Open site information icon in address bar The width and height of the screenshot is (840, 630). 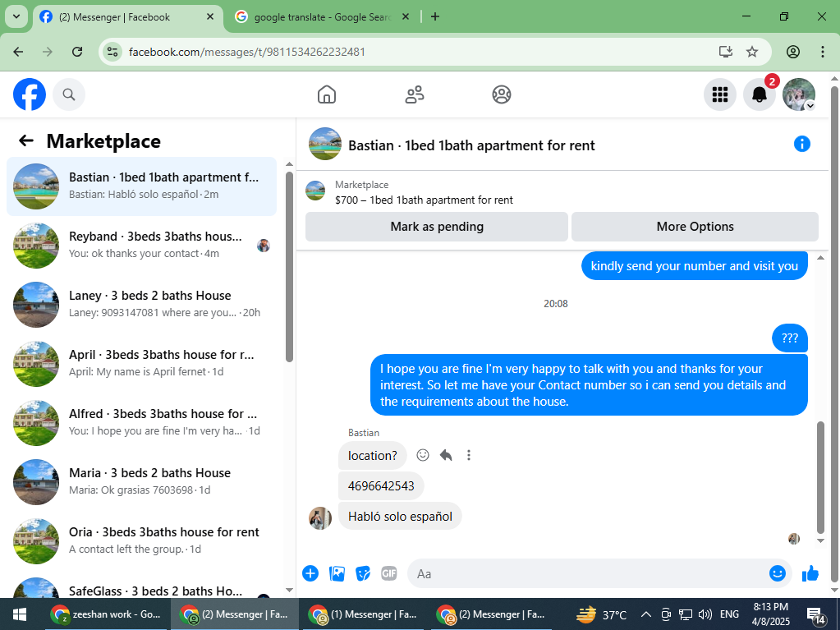coord(112,52)
